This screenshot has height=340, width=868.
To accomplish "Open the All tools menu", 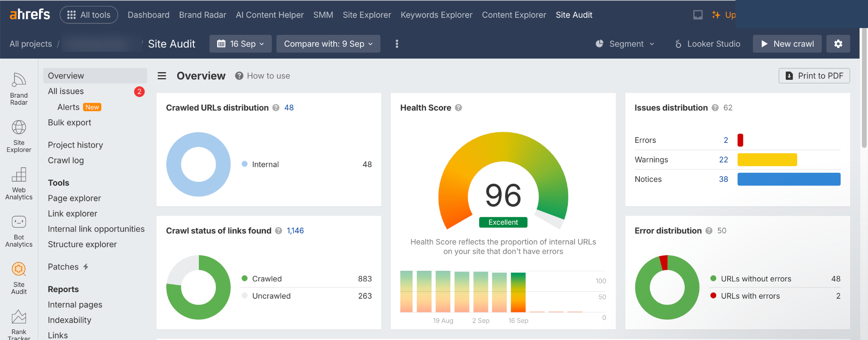I will (x=89, y=15).
